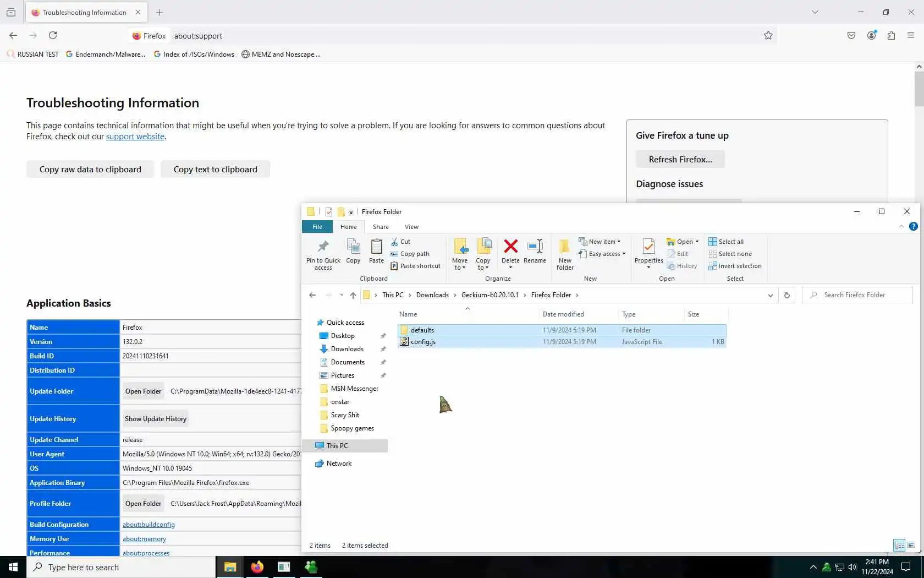Click the Explorer back arrow
Screen dimensions: 924x578
(x=312, y=295)
